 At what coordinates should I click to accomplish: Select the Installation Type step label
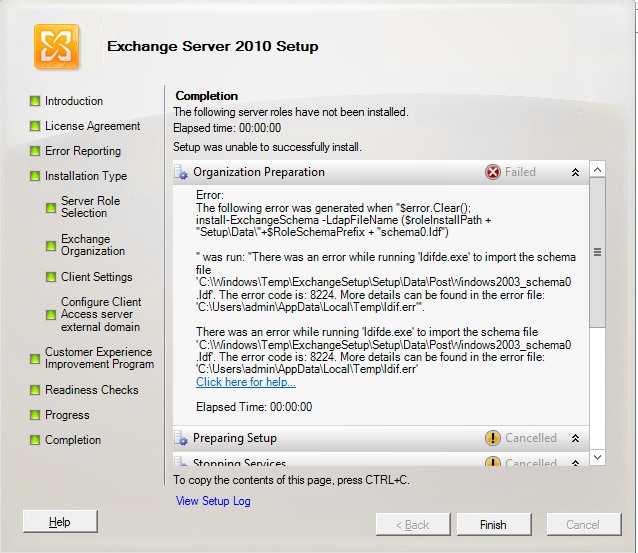[x=86, y=176]
